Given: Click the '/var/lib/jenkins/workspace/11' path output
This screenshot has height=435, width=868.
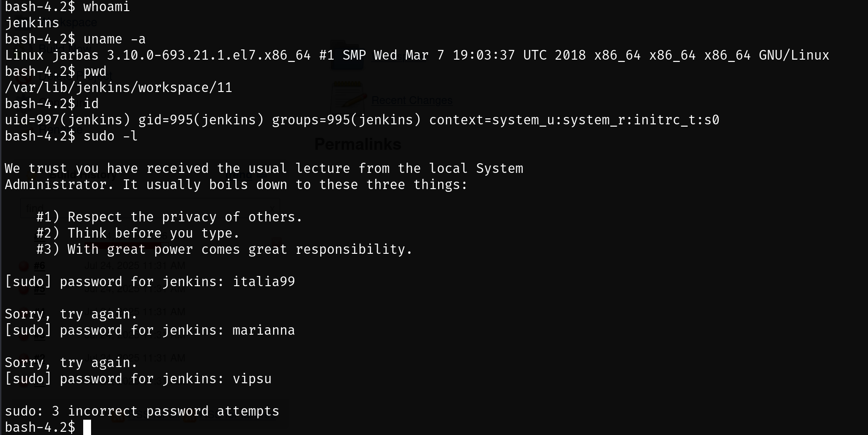Looking at the screenshot, I should pos(118,87).
